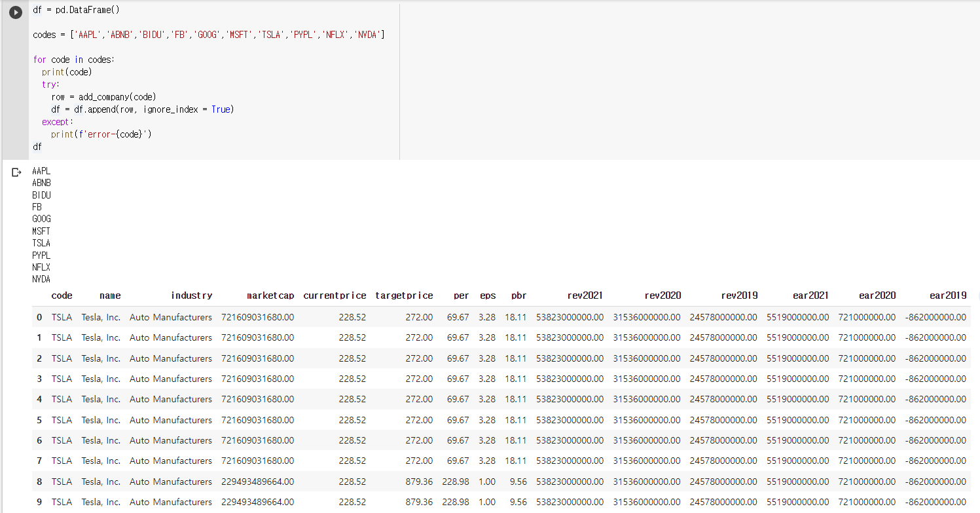Click TSLA code cell in row 2
980x513 pixels.
click(62, 358)
